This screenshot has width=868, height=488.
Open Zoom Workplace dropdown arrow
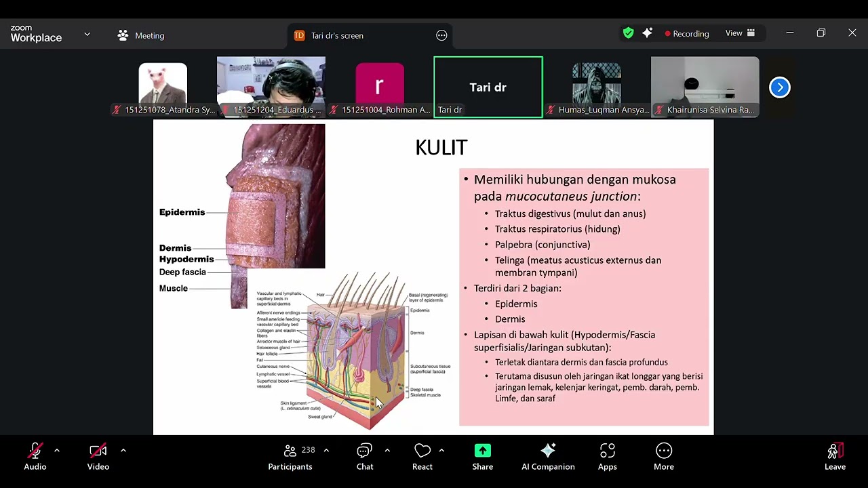click(x=87, y=34)
